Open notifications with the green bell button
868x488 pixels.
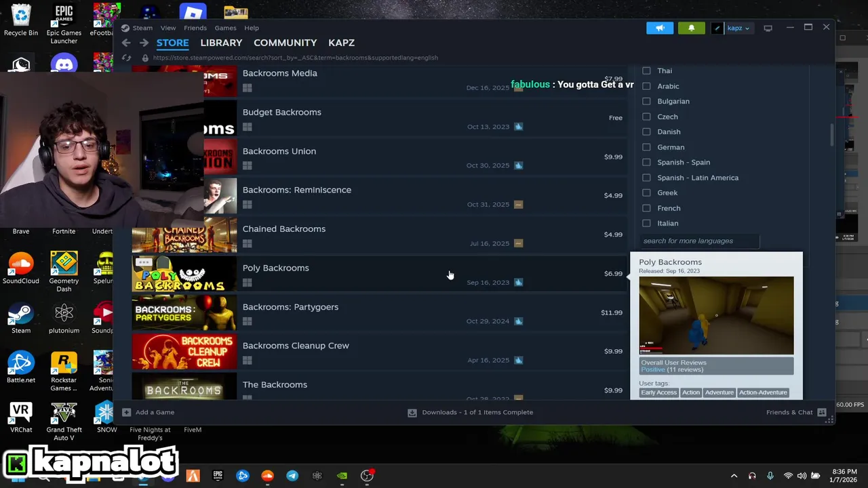(x=691, y=28)
